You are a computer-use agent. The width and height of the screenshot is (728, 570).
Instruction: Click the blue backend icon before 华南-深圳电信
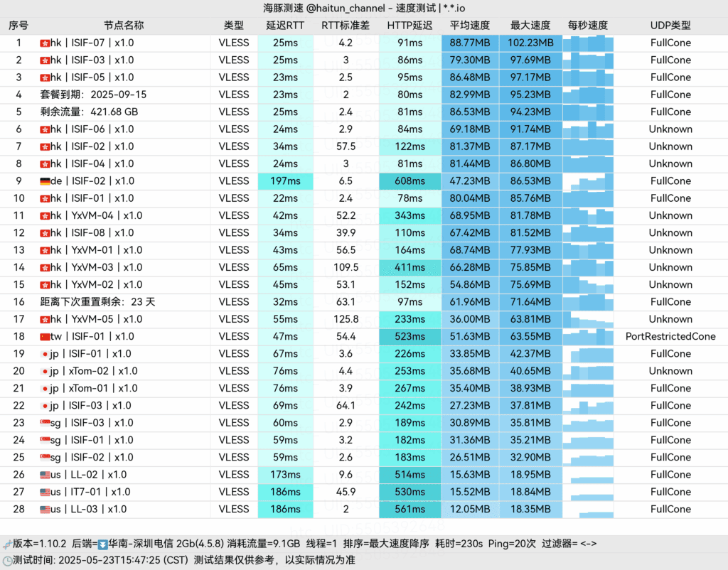(x=102, y=544)
